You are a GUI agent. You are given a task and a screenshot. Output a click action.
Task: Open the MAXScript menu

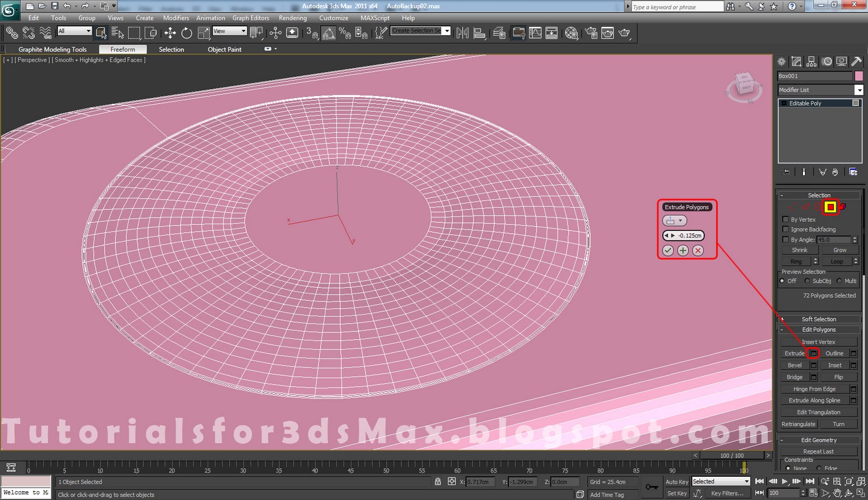point(375,18)
